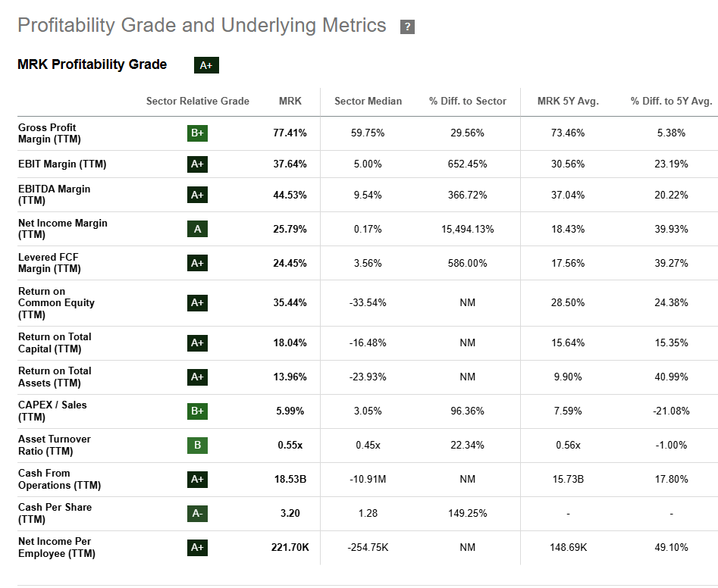Click the % Diff. to 5Y Avg. header
Image resolution: width=718 pixels, height=588 pixels.
point(671,101)
